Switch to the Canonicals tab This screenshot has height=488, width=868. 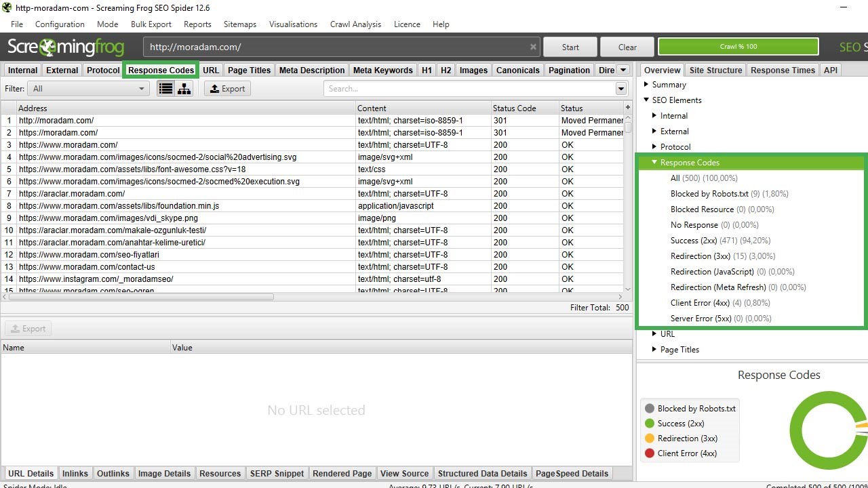pos(518,70)
